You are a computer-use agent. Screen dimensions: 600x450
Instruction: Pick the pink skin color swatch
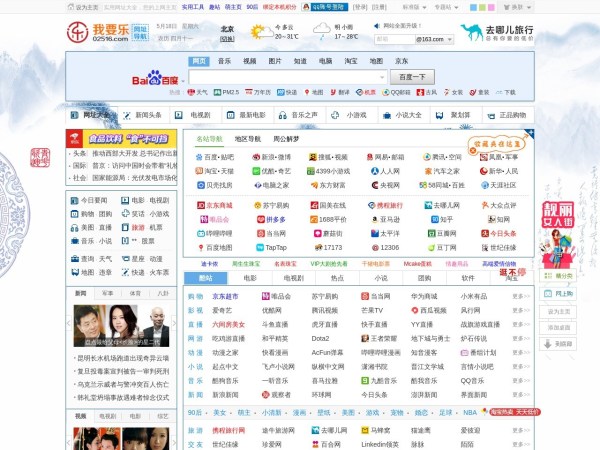click(491, 7)
